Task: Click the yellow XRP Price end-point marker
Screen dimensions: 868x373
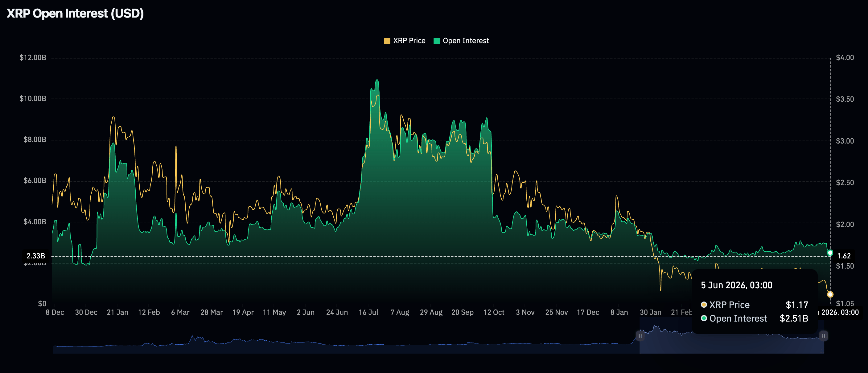Action: pos(830,294)
